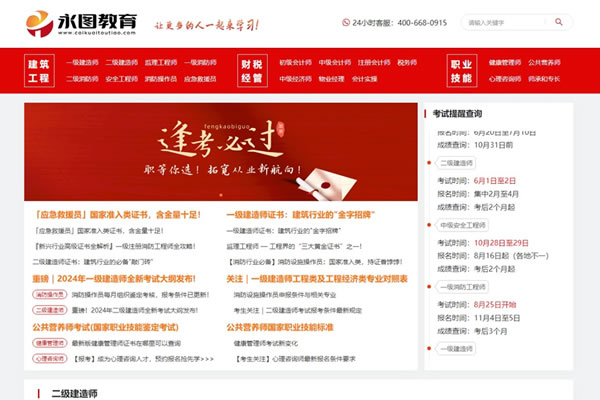Open headline 「应急救援员」国家准入类证书

117,214
